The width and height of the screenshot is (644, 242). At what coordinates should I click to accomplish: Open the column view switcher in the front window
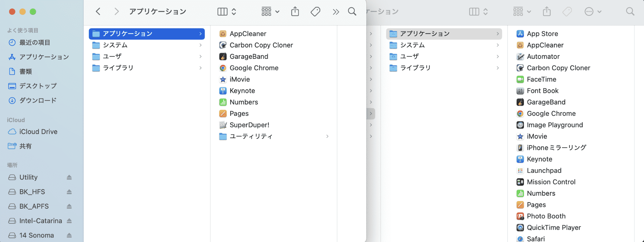227,12
